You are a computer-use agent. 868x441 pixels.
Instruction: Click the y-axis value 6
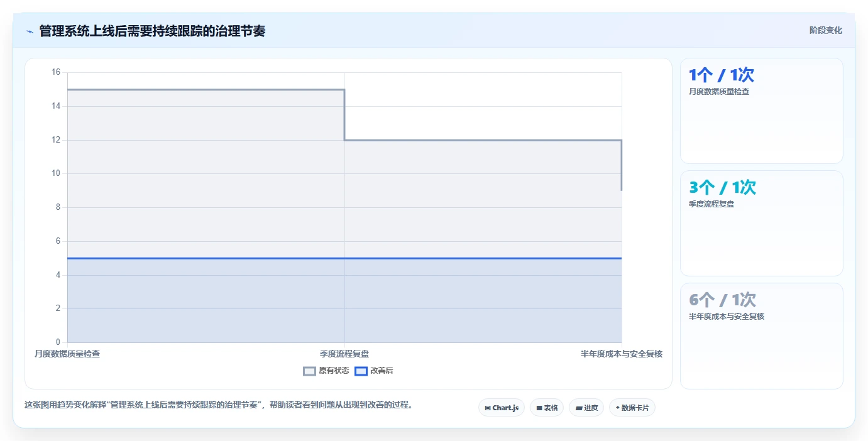click(x=58, y=241)
